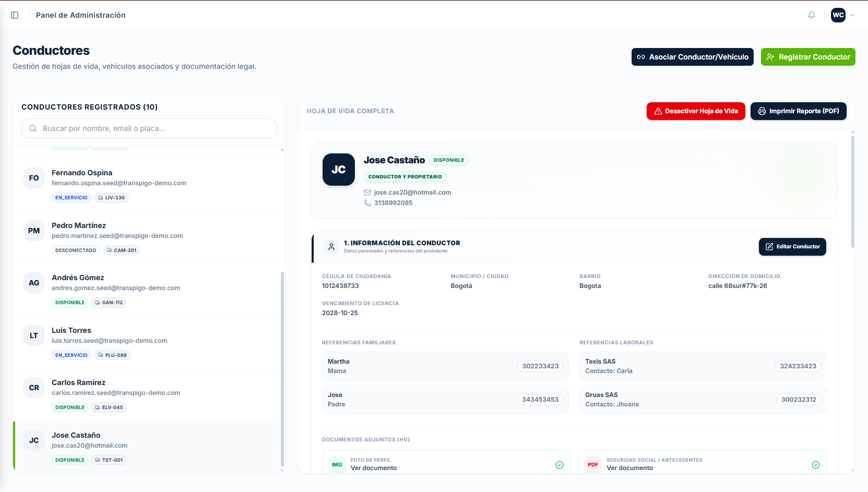
Task: Click the CR avatar of Carlos Ramírez
Action: (x=34, y=388)
